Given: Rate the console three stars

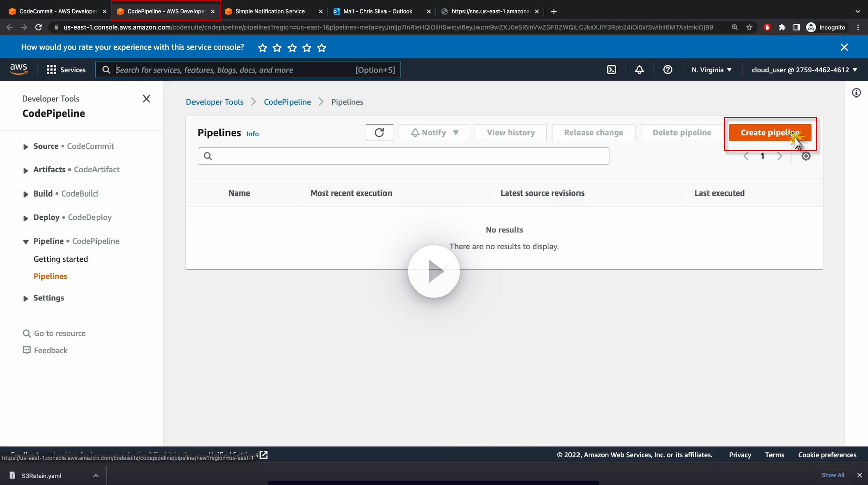Looking at the screenshot, I should point(292,48).
